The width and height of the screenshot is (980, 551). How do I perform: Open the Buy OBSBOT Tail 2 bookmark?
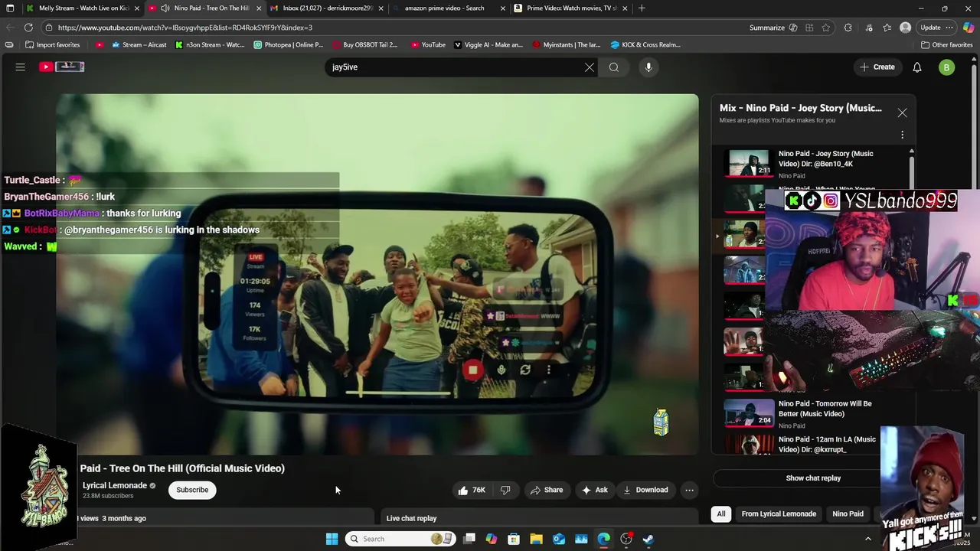[364, 45]
